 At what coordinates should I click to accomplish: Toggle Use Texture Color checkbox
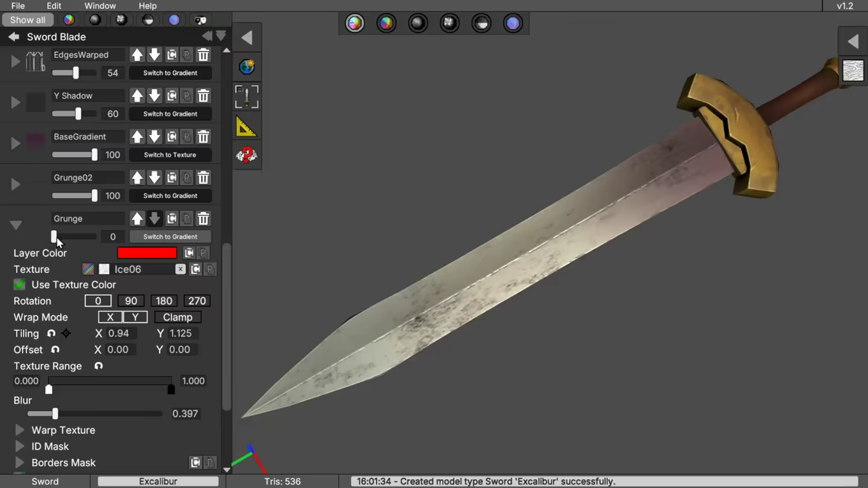pos(19,285)
